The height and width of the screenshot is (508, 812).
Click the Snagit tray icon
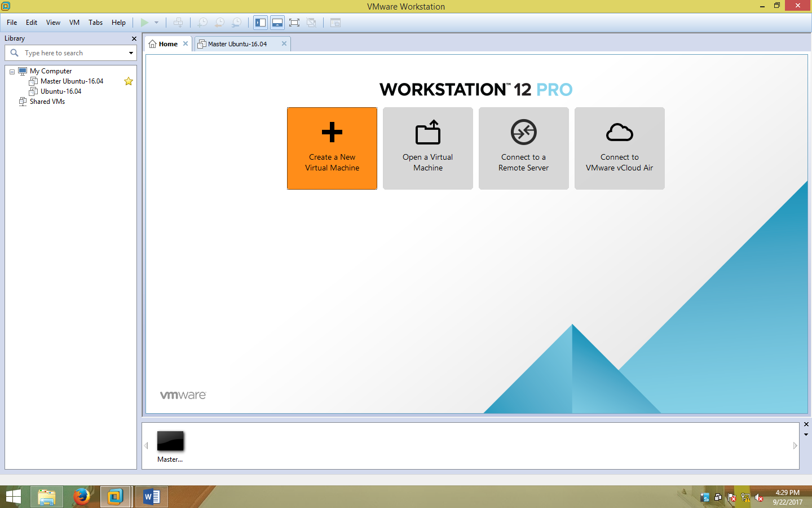click(x=705, y=497)
